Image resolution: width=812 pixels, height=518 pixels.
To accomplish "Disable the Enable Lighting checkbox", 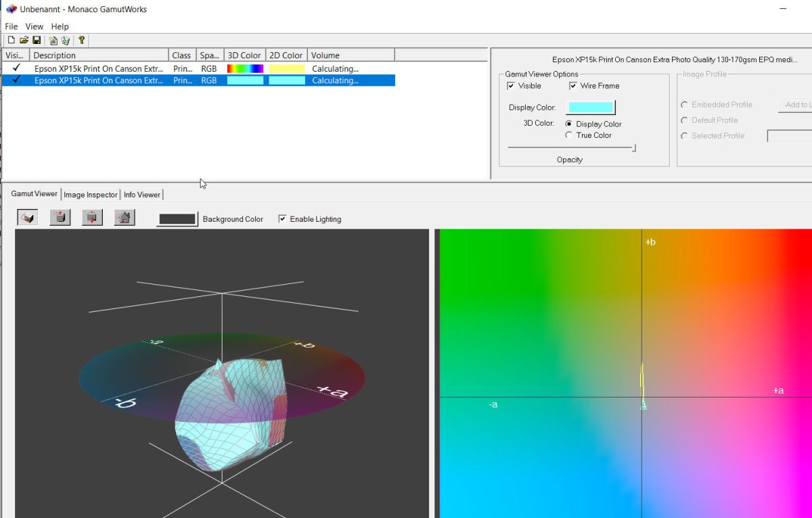I will (282, 219).
